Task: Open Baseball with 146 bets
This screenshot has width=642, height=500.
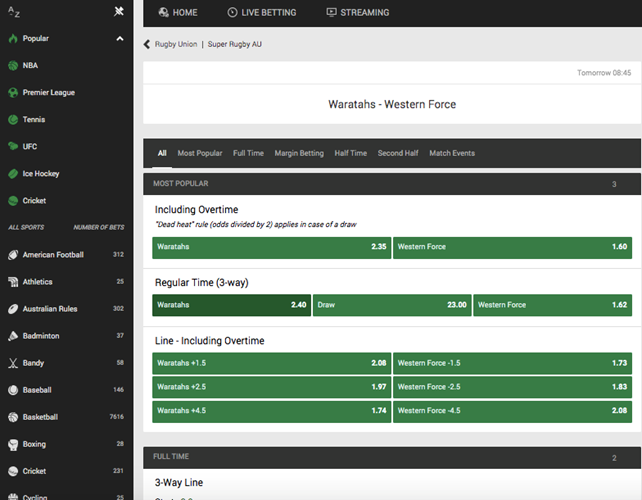Action: coord(66,390)
